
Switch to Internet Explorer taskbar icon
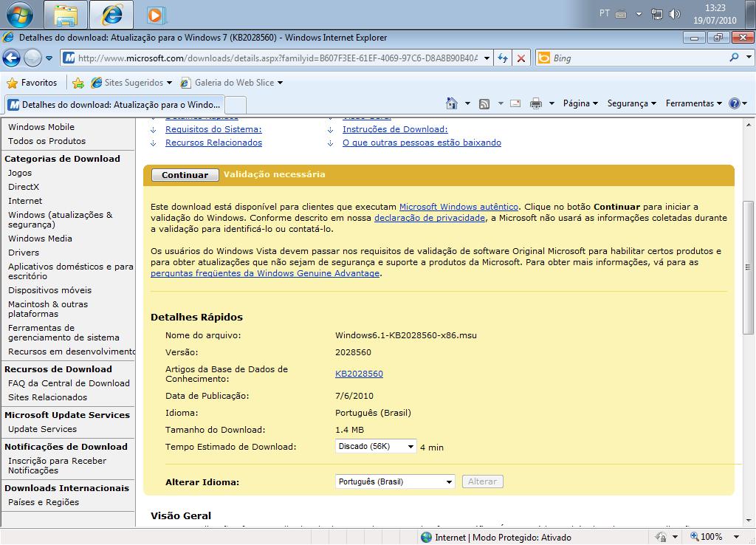pos(111,15)
